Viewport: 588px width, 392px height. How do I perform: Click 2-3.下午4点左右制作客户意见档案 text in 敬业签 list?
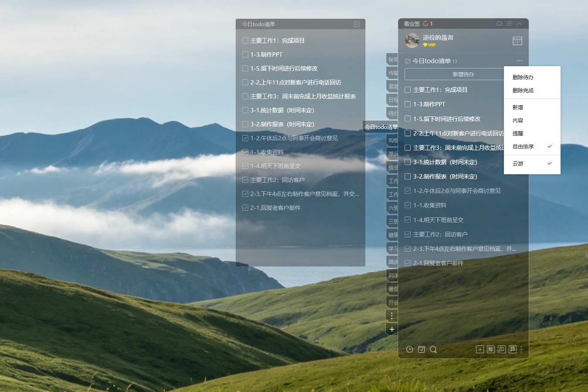coord(465,249)
